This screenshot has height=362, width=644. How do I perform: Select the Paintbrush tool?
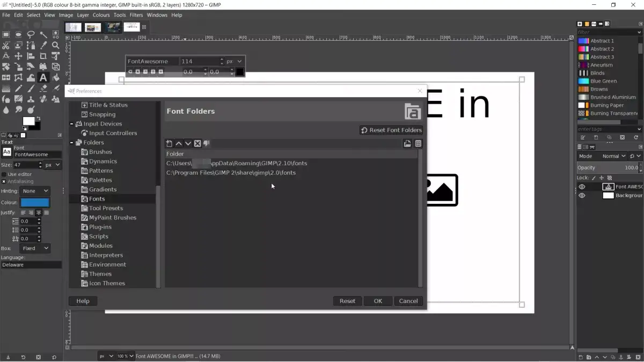pyautogui.click(x=31, y=88)
